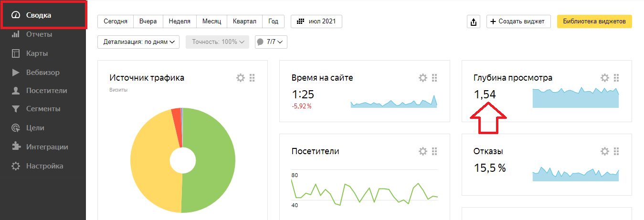This screenshot has width=644, height=220.
Task: Set period to Квартал
Action: 244,21
